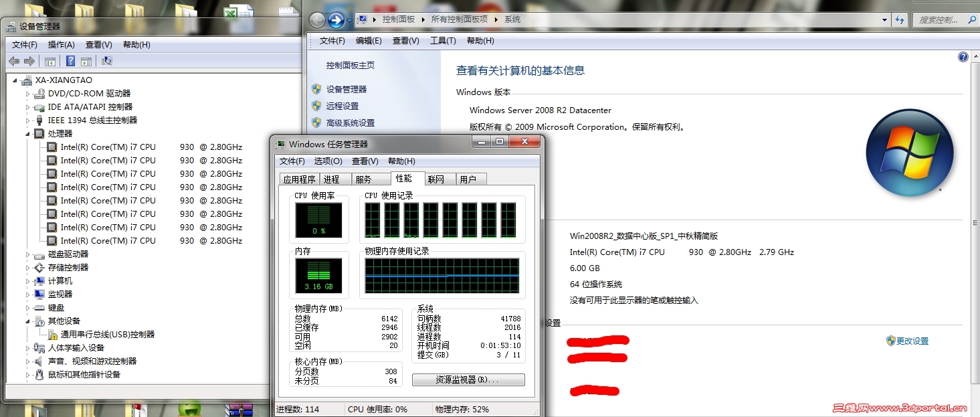
Task: Collapse the 其他设备 node arrow
Action: tap(28, 321)
